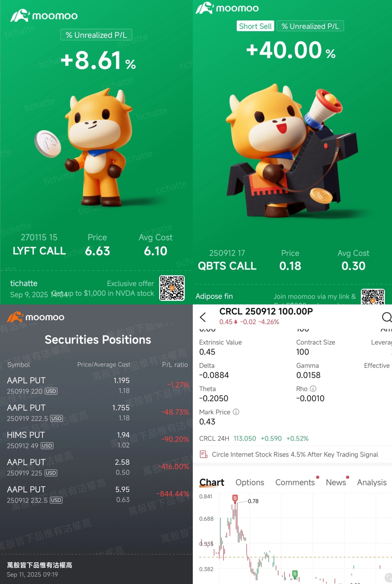Screen dimensions: 392x584
Task: Open Circle Internet Stock Rises headline
Action: point(295,454)
